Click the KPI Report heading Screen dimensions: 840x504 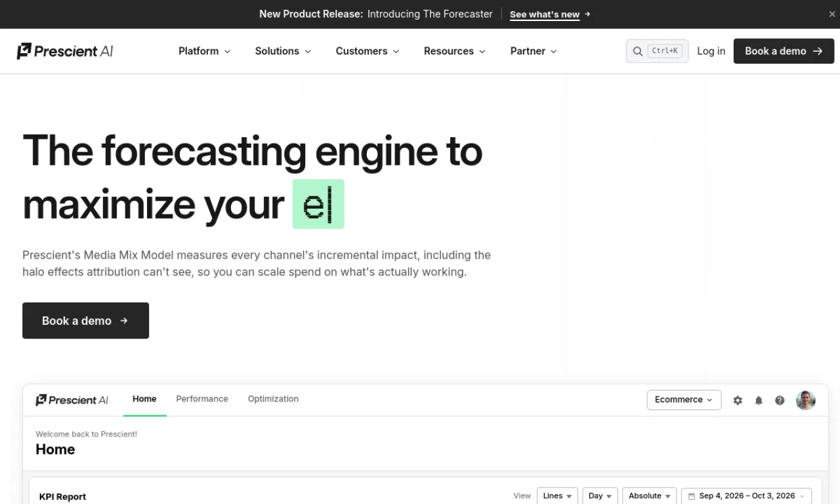click(62, 497)
